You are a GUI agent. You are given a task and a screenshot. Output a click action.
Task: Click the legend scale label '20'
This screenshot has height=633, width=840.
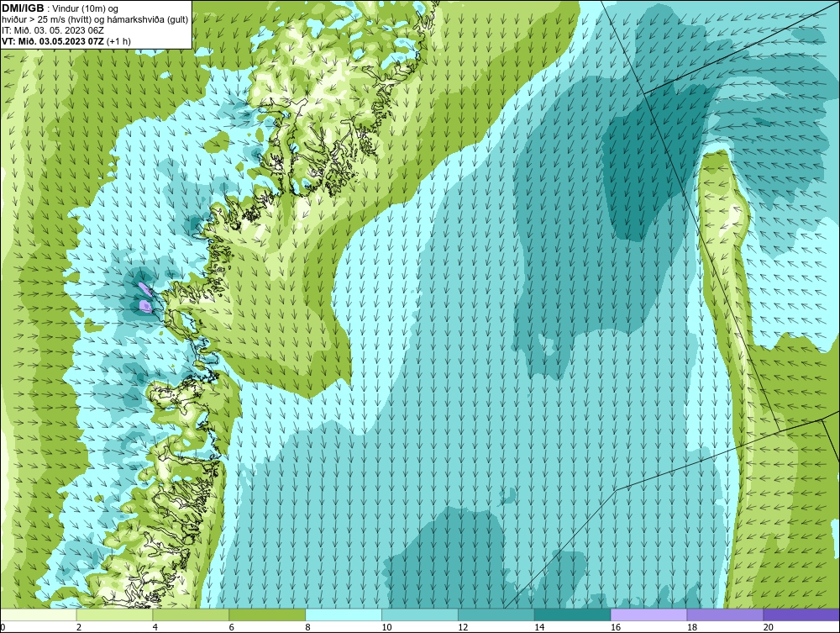[x=769, y=627]
